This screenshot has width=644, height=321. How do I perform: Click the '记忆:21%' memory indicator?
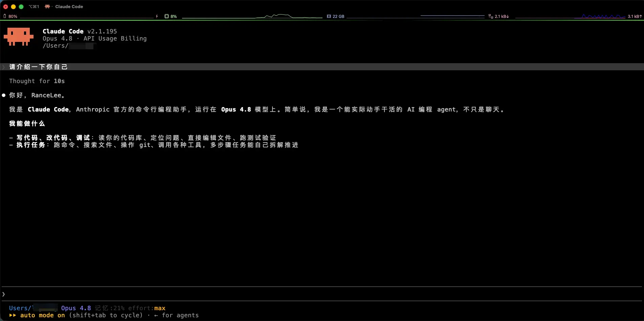pyautogui.click(x=110, y=308)
